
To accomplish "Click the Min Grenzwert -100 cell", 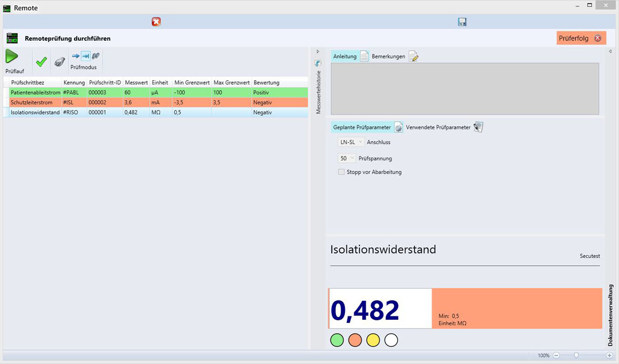I will [x=192, y=92].
